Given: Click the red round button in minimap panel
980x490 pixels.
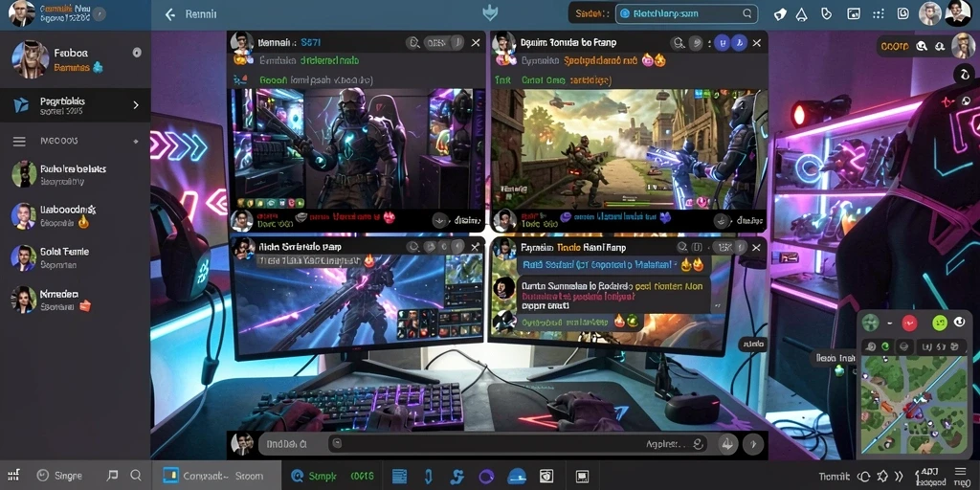Looking at the screenshot, I should click(909, 323).
